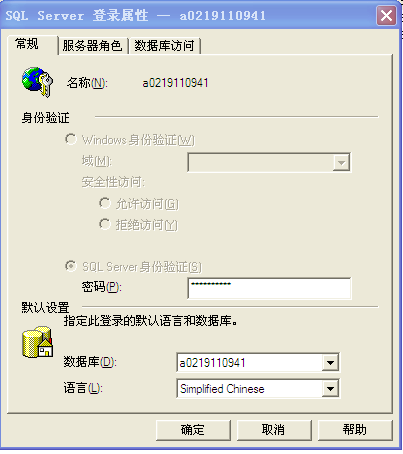The width and height of the screenshot is (403, 454).
Task: Click the 确定 button
Action: [x=193, y=430]
